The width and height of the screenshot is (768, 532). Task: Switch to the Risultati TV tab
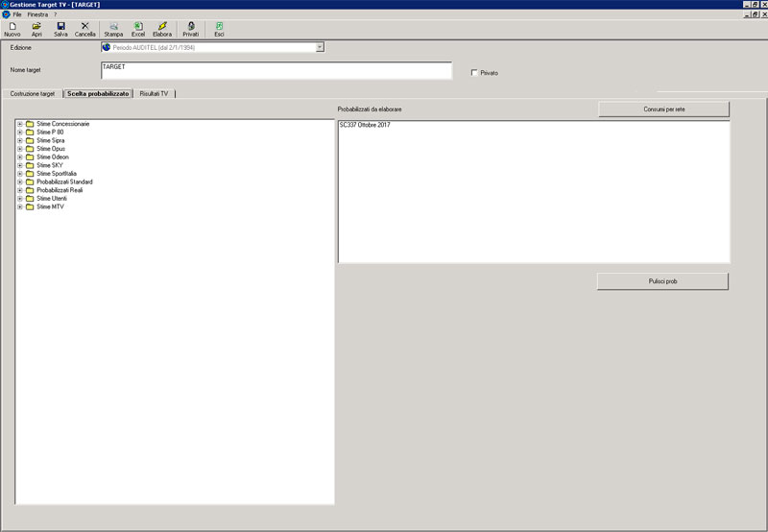(x=154, y=93)
